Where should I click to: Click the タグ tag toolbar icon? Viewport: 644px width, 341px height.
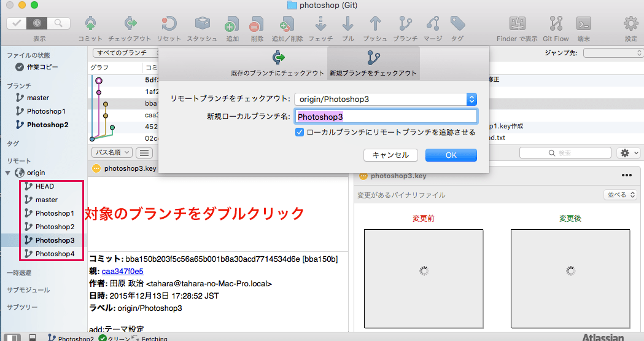(457, 24)
